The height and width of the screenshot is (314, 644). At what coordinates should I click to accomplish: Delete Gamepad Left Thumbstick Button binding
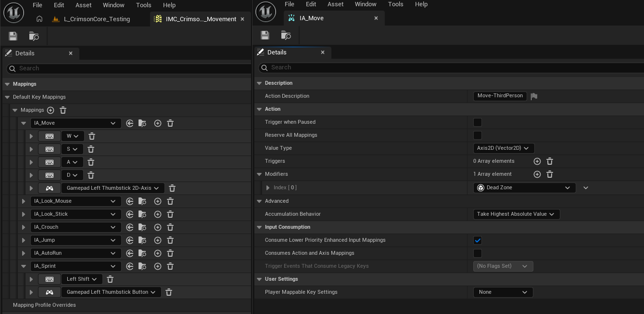(x=169, y=292)
